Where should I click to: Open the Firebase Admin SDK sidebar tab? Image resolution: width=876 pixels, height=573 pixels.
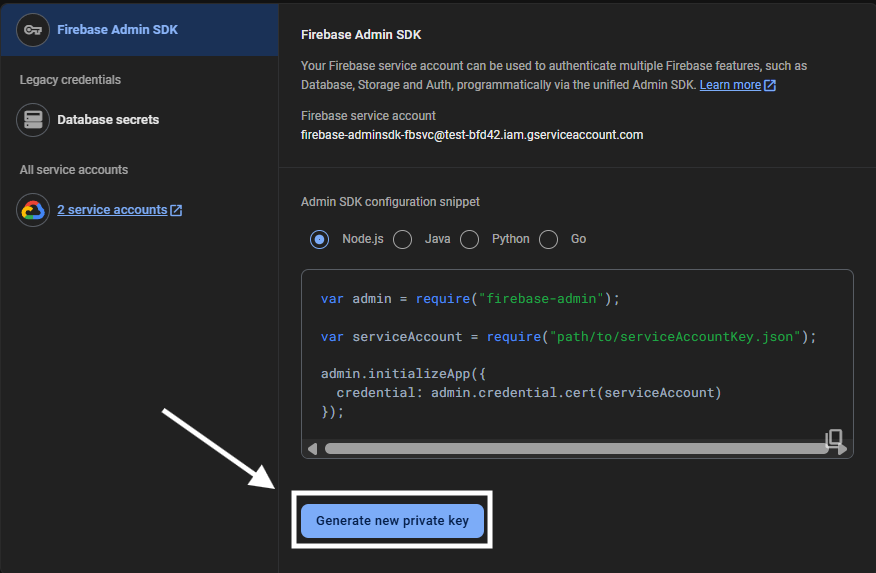click(117, 29)
